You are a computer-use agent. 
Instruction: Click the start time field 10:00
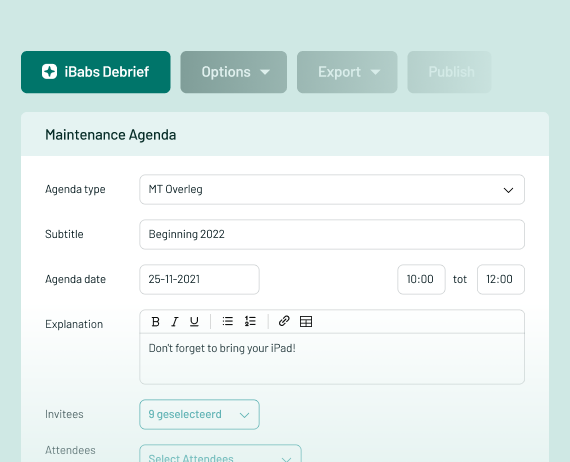[421, 280]
